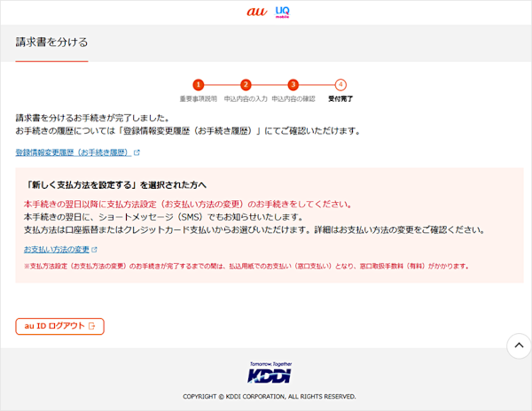Viewport: 532px width, 411px height.
Task: Select the step 4 circle indicator
Action: (x=340, y=84)
